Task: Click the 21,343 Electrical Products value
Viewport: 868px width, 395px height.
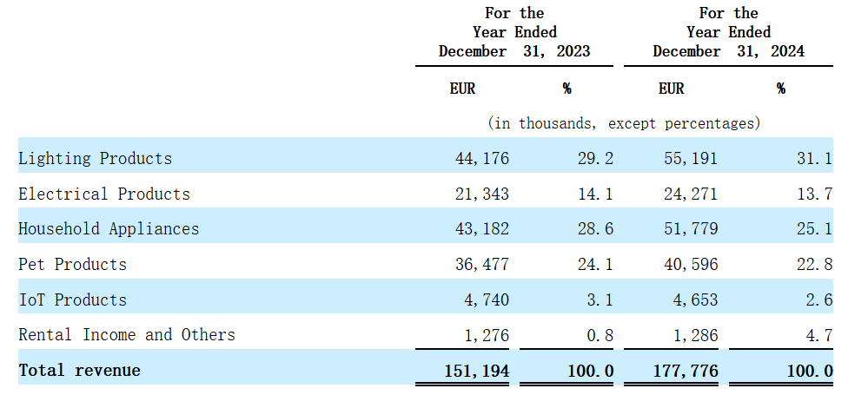Action: [x=481, y=194]
